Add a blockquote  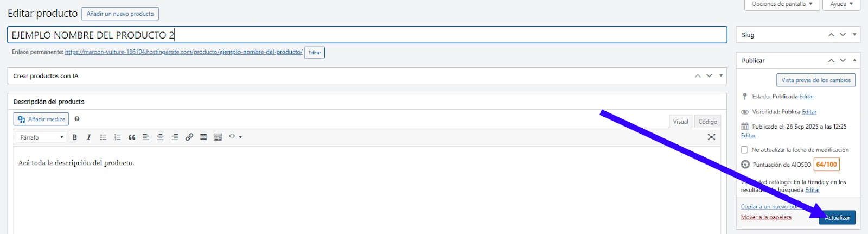click(x=132, y=137)
